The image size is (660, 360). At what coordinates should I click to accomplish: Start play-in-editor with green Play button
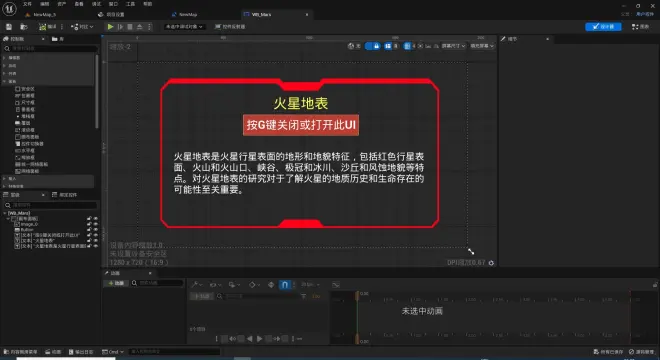pyautogui.click(x=110, y=27)
